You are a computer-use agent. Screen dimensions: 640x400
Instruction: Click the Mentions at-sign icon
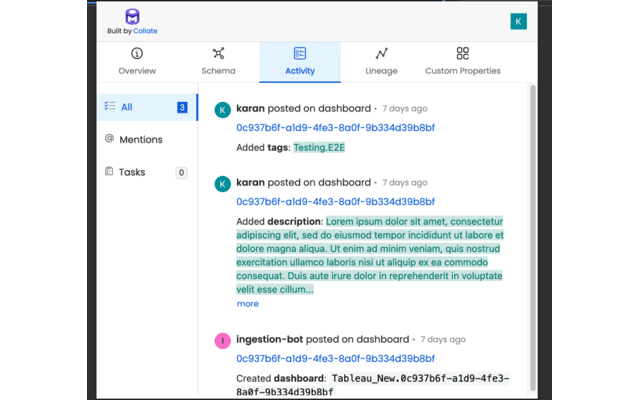point(109,138)
